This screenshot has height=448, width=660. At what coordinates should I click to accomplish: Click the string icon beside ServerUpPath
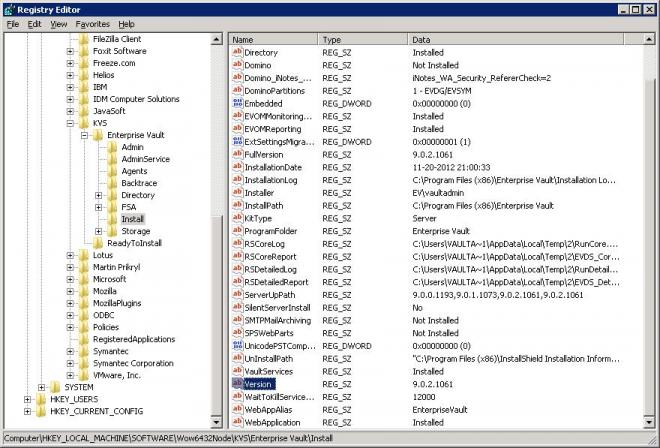(x=237, y=294)
